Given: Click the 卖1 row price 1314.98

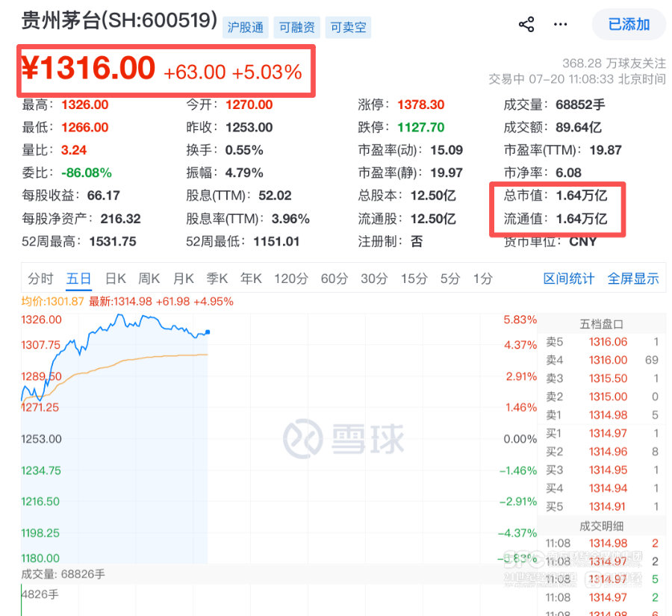Looking at the screenshot, I should coord(608,415).
